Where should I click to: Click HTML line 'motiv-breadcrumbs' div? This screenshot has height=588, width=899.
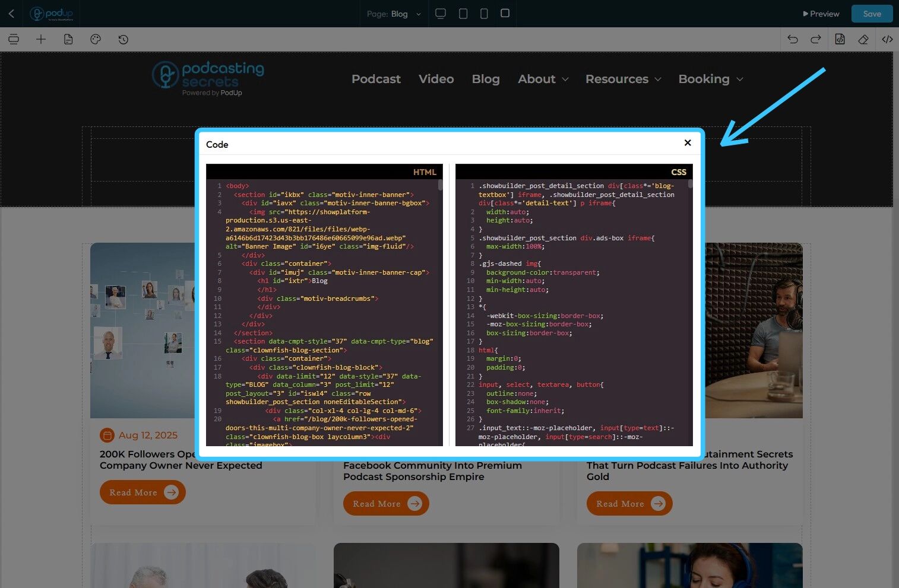(x=318, y=298)
